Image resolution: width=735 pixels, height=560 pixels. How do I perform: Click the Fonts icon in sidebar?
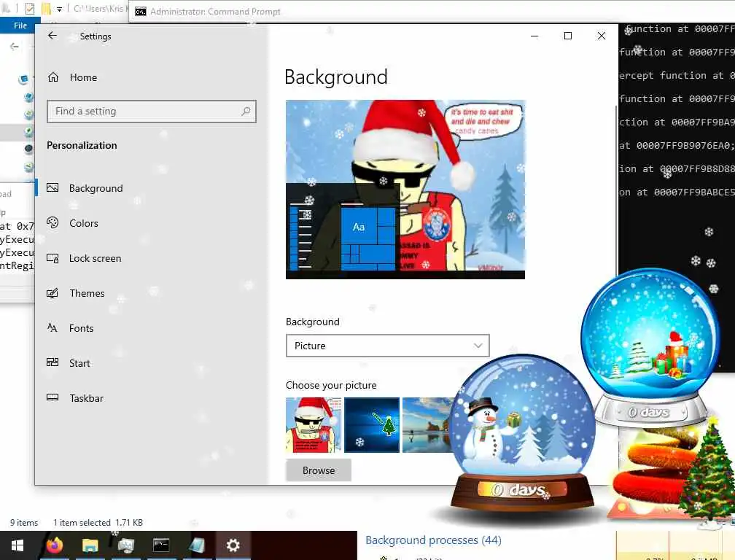click(52, 327)
